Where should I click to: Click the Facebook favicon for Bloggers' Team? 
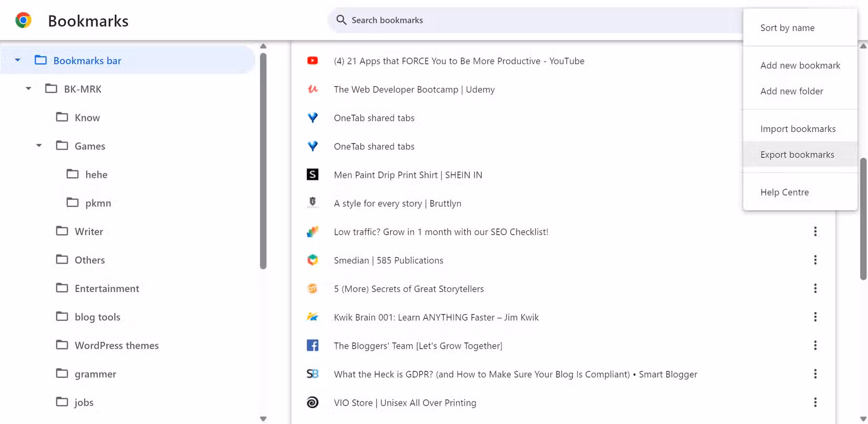[x=312, y=345]
